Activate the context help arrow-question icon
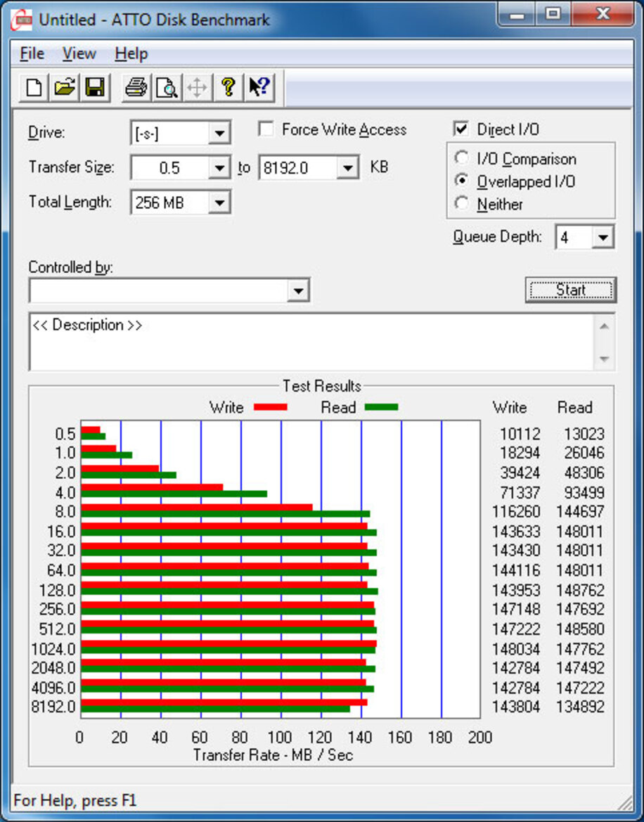The image size is (644, 822). (x=259, y=87)
